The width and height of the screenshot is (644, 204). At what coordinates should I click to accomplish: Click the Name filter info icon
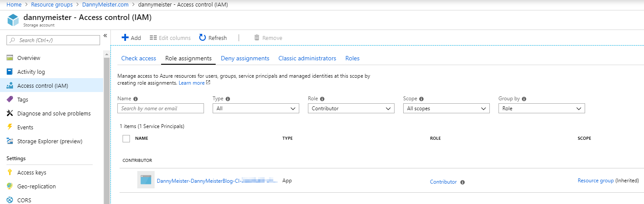(x=136, y=99)
